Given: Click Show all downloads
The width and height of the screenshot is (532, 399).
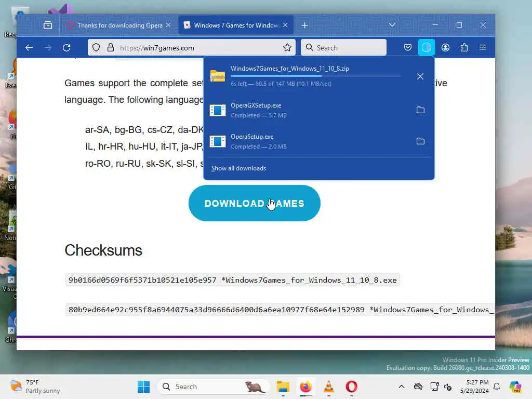Looking at the screenshot, I should coord(238,168).
